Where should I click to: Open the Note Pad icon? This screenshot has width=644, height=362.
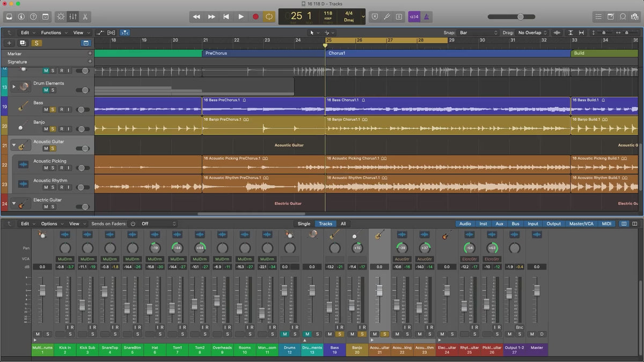point(610,17)
